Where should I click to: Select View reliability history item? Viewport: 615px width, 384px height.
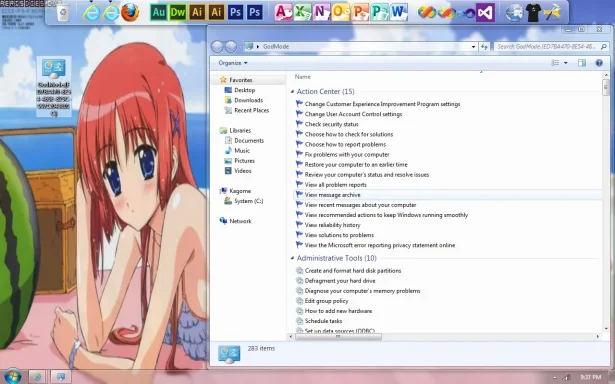click(332, 226)
